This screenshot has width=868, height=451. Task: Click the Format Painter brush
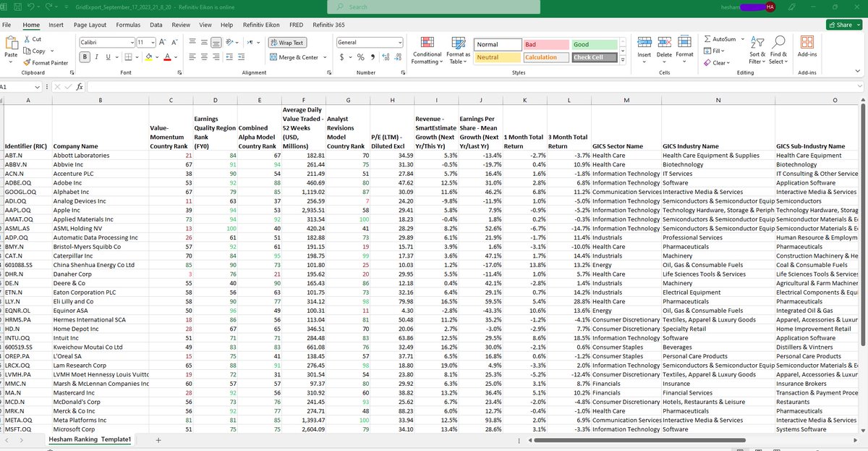click(27, 63)
